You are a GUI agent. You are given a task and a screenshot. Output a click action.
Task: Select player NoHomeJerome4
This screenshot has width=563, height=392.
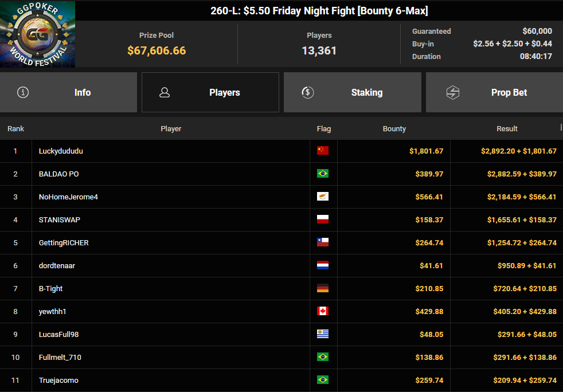(x=68, y=197)
